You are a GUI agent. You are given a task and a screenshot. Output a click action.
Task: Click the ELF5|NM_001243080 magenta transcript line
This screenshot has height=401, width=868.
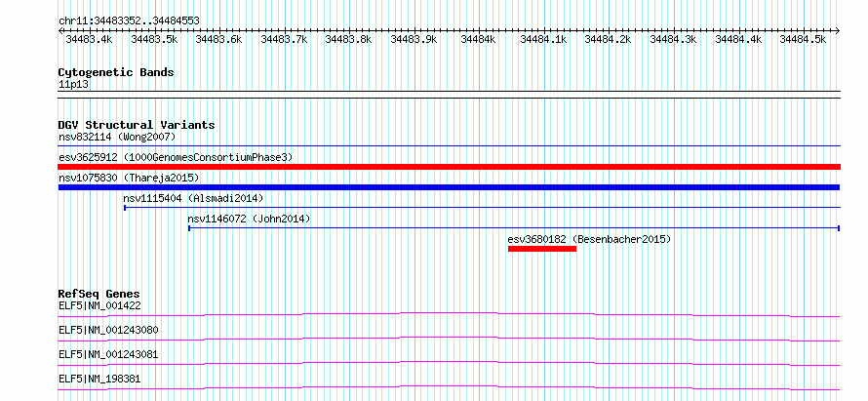tap(449, 339)
